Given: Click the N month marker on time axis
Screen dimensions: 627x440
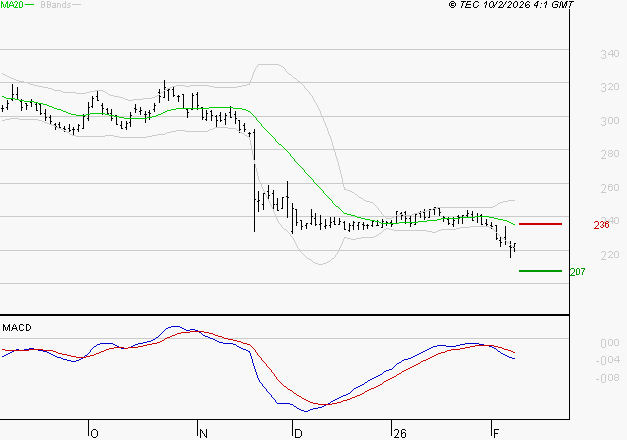Looking at the screenshot, I should [204, 434].
